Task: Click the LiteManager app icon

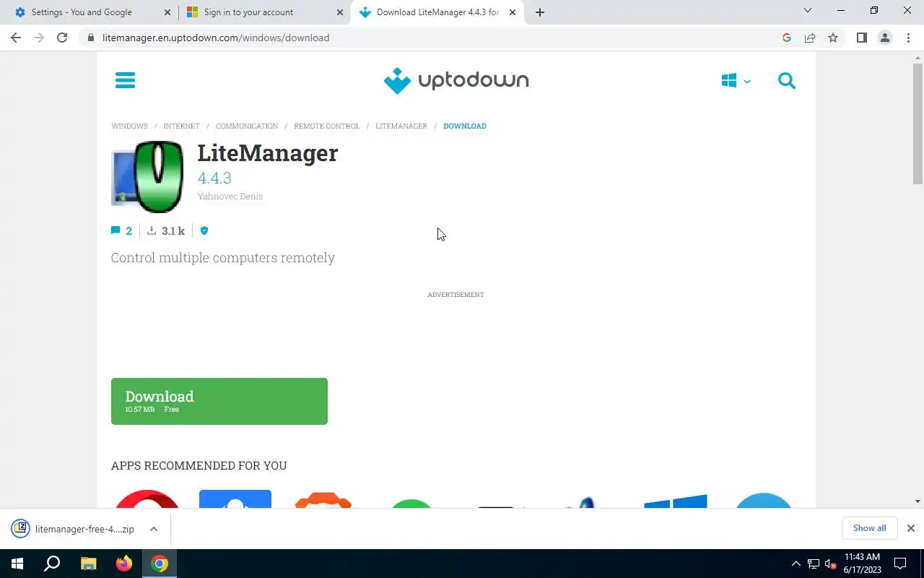Action: 147,177
